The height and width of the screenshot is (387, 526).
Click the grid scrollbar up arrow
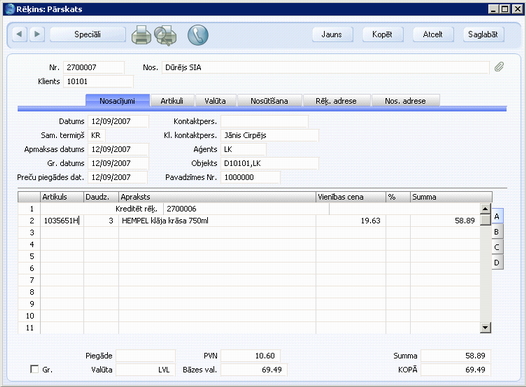[x=485, y=209]
